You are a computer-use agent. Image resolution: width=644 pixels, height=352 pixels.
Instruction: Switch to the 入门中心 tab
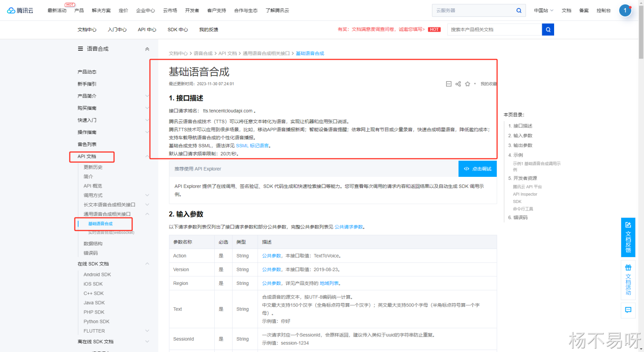(117, 30)
